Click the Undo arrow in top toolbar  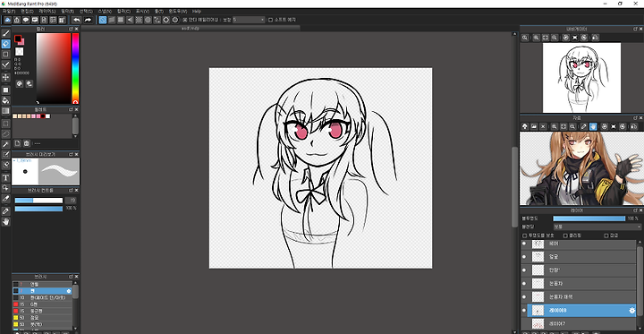77,20
